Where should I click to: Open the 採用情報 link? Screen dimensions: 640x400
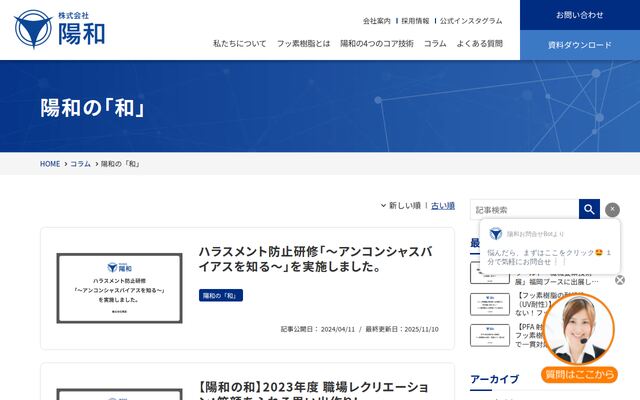415,21
